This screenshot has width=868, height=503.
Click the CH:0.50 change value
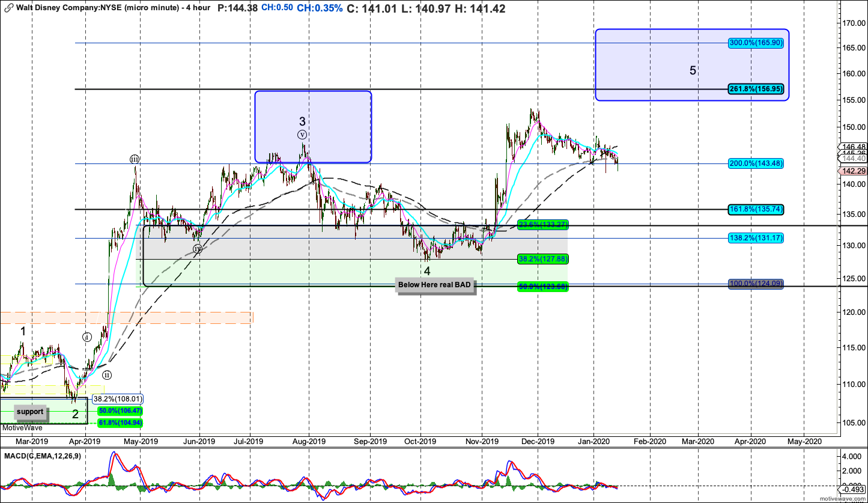[278, 8]
